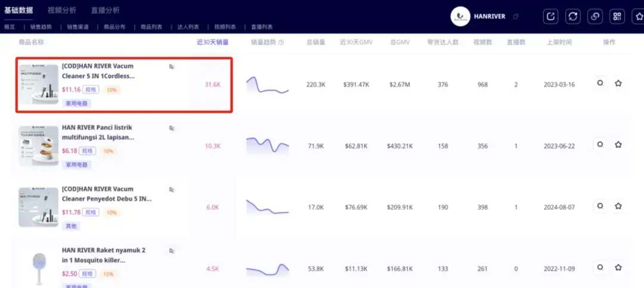The image size is (644, 288).
Task: Copy the HANRIVER shop name icon
Action: point(516,17)
